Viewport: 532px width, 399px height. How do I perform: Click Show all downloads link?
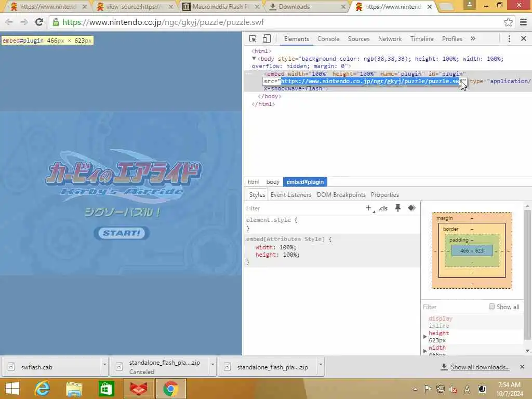(480, 367)
